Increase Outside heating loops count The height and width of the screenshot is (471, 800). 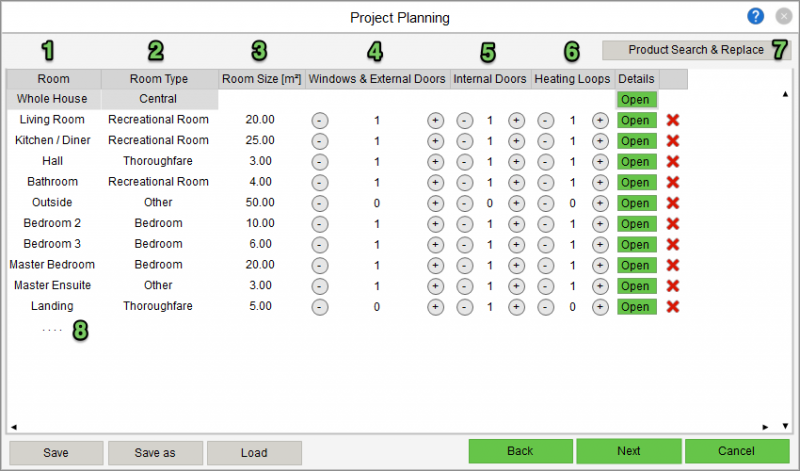(599, 203)
